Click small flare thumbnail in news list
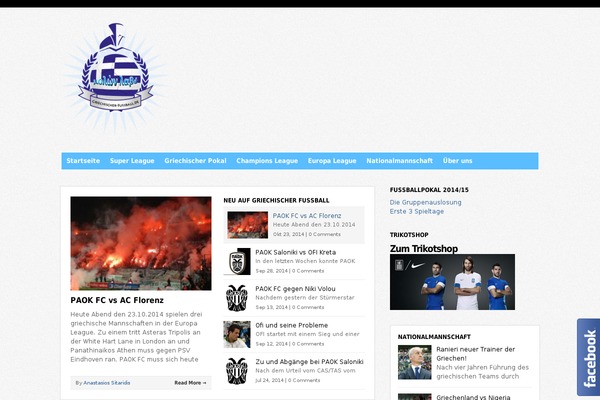 (248, 225)
